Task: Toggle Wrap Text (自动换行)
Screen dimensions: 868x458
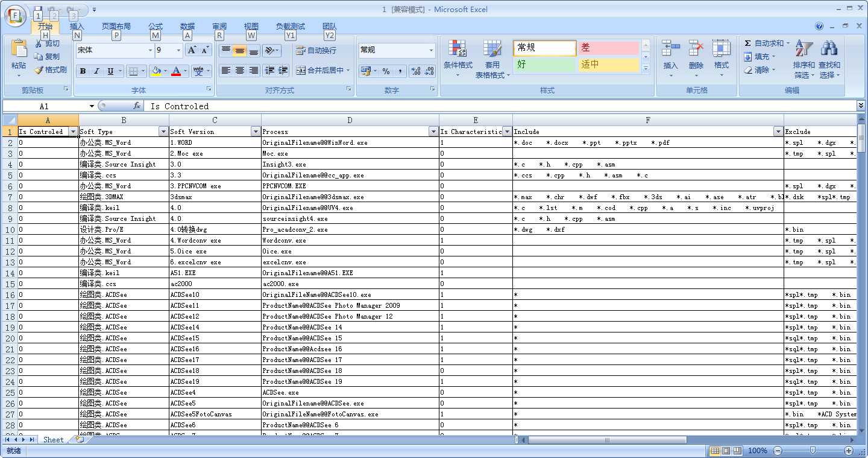Action: tap(316, 51)
